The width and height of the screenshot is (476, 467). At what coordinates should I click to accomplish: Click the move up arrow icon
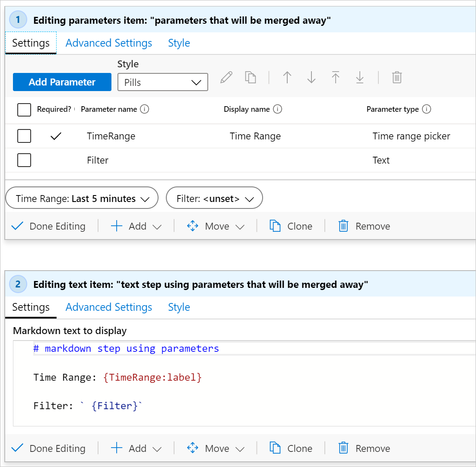[287, 78]
